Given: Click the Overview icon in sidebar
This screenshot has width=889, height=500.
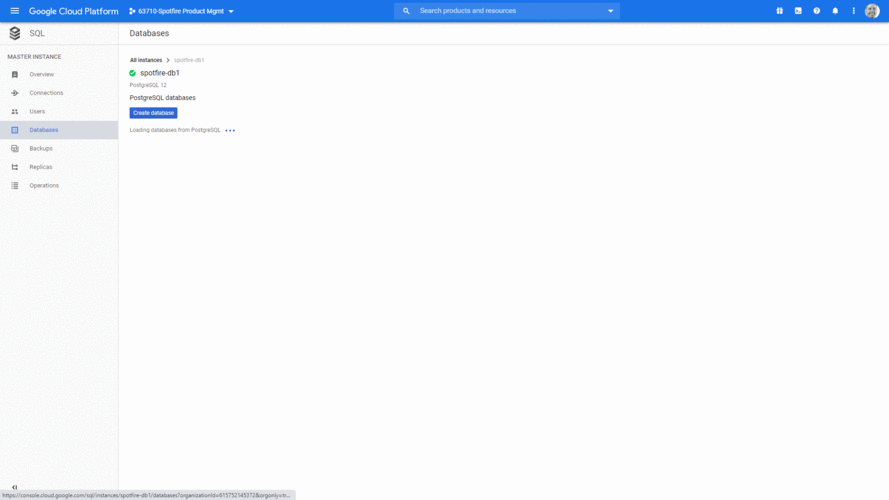Looking at the screenshot, I should [15, 74].
